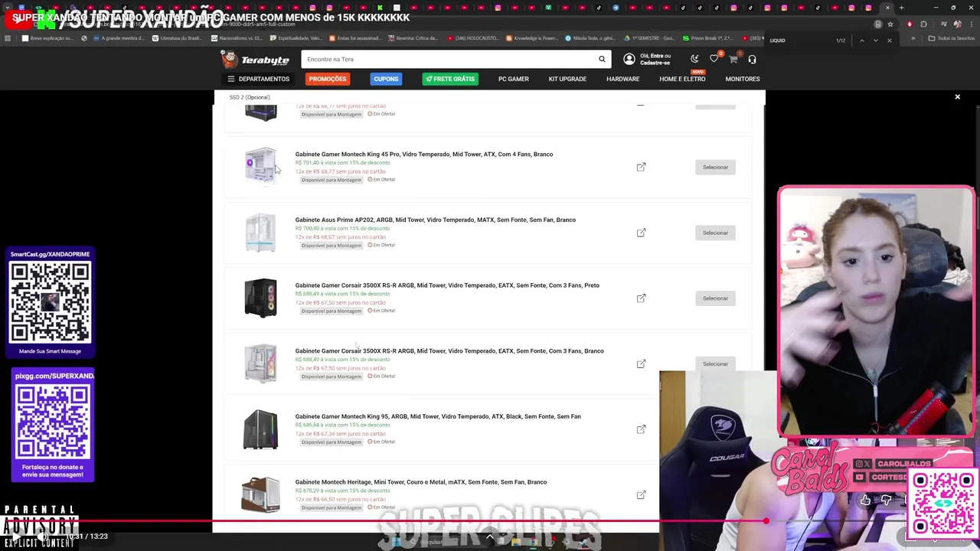Close the component selection panel with X
Image resolution: width=980 pixels, height=551 pixels.
pyautogui.click(x=957, y=97)
